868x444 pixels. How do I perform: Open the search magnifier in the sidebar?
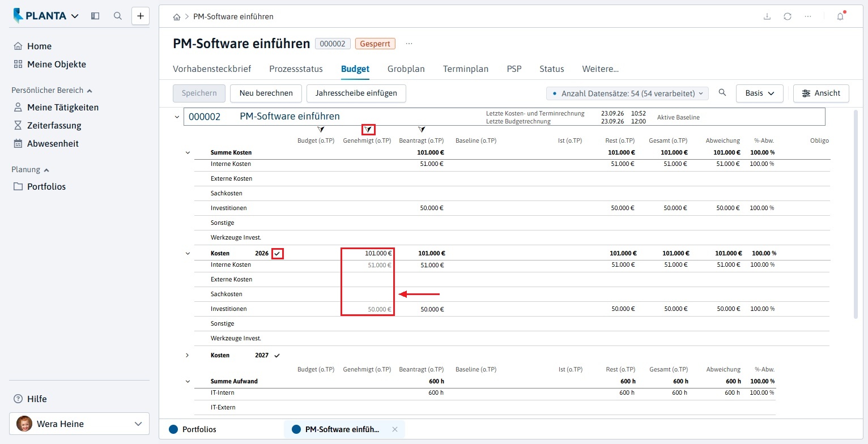click(118, 16)
